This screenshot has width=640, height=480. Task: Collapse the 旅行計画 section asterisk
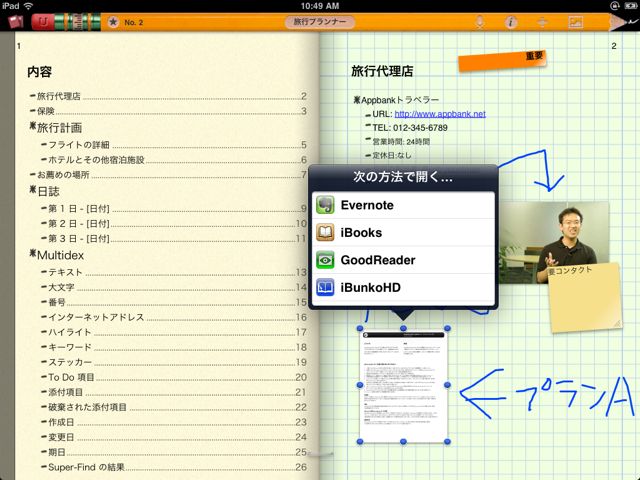click(x=33, y=126)
